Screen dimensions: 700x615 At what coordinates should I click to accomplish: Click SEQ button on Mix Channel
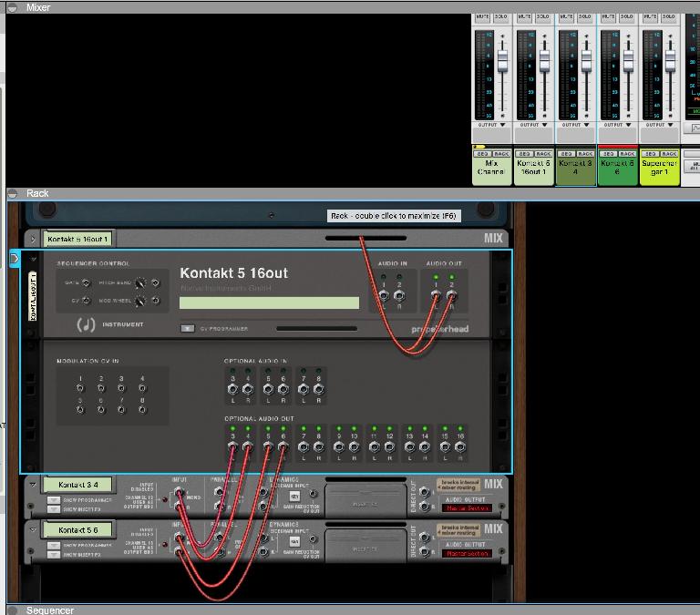click(x=482, y=154)
